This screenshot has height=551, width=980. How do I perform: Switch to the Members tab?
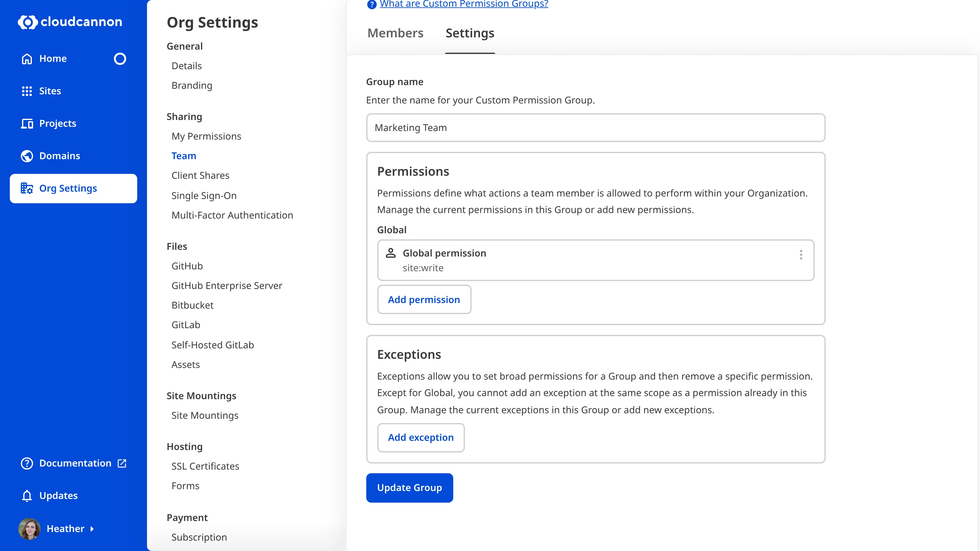point(395,33)
